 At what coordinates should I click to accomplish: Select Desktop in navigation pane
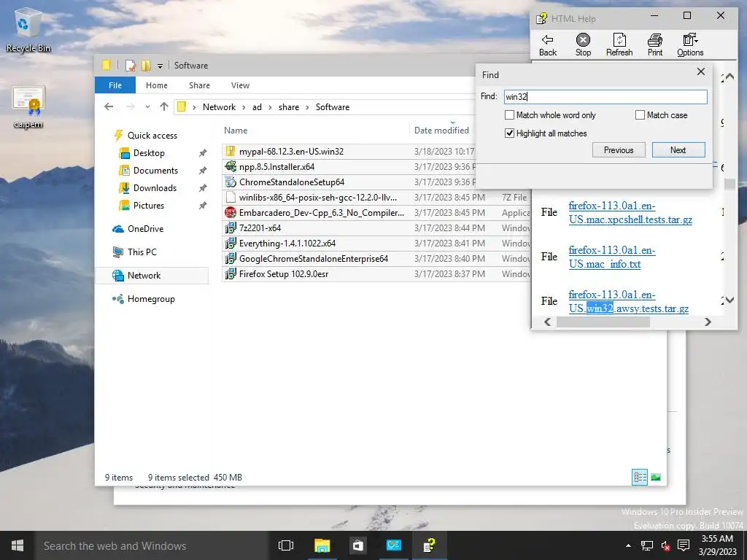(x=149, y=153)
